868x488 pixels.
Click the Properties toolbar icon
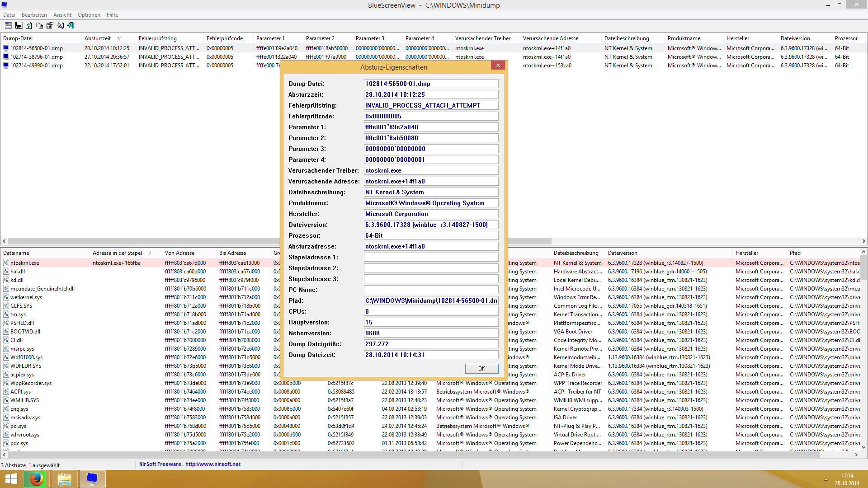click(50, 26)
